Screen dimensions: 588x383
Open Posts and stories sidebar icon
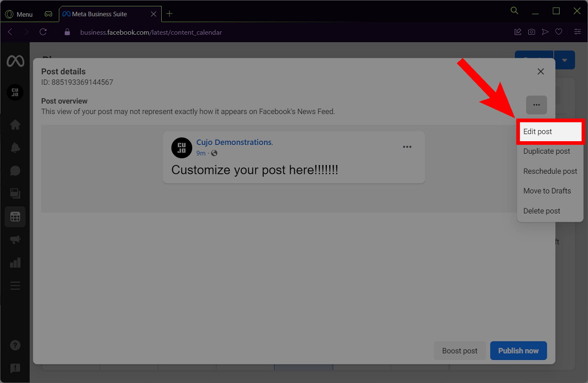(15, 193)
